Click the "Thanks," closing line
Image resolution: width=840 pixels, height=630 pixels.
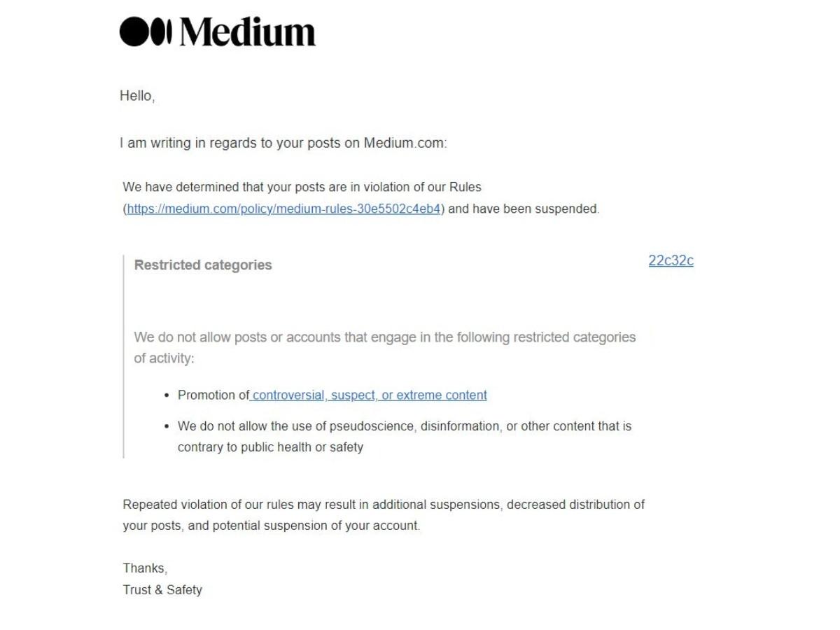[145, 568]
